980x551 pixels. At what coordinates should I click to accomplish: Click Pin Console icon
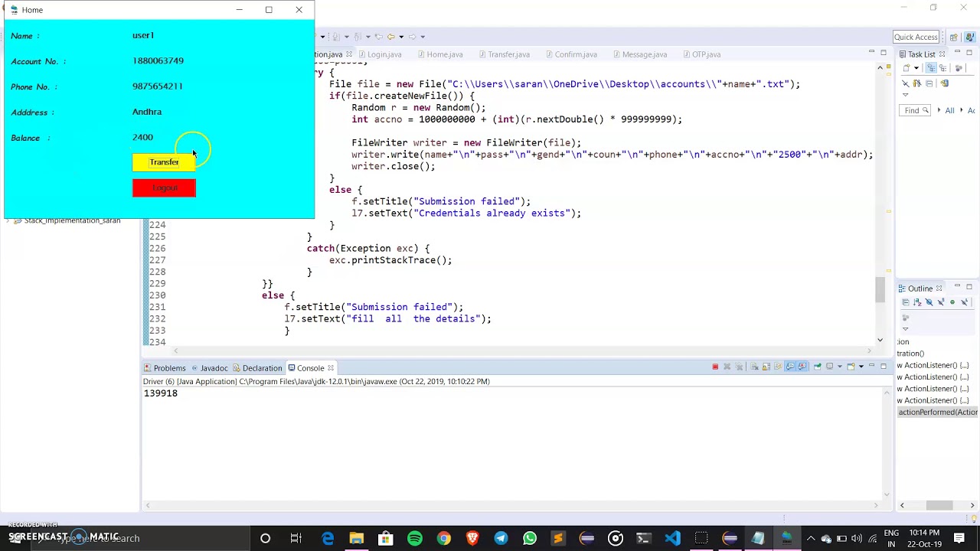(x=818, y=367)
